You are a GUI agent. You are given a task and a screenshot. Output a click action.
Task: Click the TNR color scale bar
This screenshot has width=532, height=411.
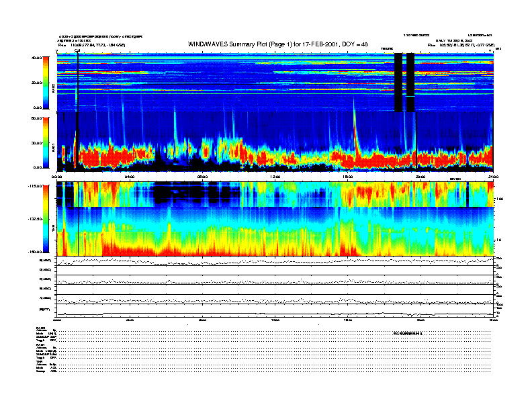(46, 219)
